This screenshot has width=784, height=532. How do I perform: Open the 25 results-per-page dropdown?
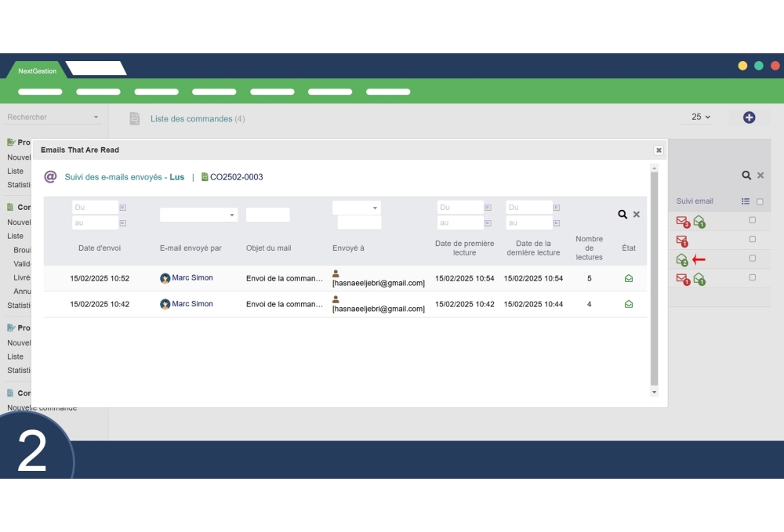click(x=696, y=117)
